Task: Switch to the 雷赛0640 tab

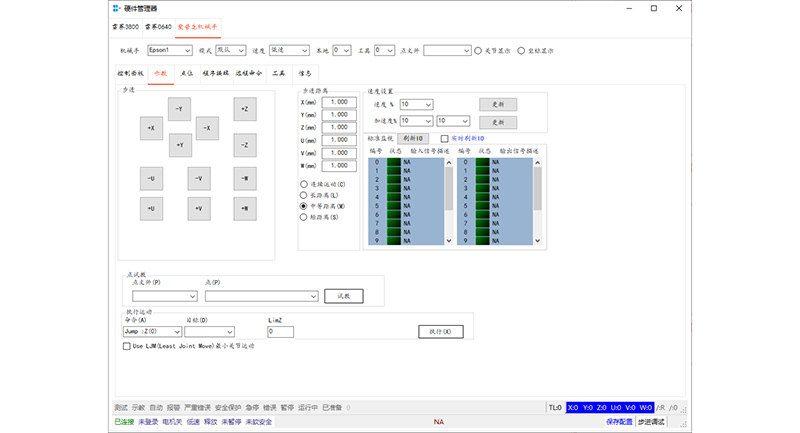Action: click(158, 27)
